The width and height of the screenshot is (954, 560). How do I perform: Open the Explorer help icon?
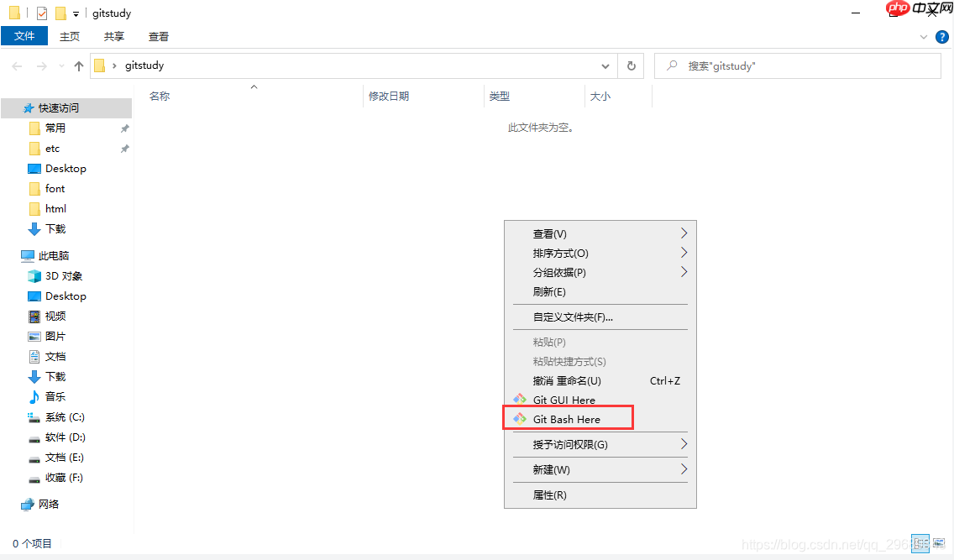942,37
